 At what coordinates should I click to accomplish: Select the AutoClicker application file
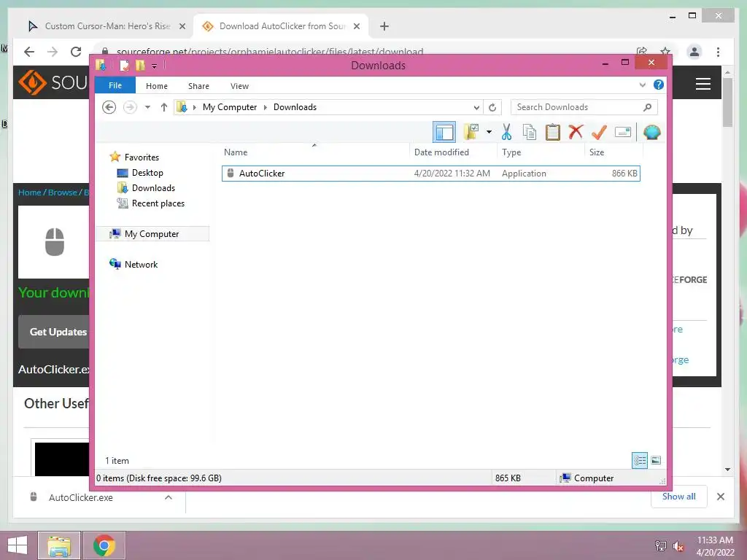[430, 174]
